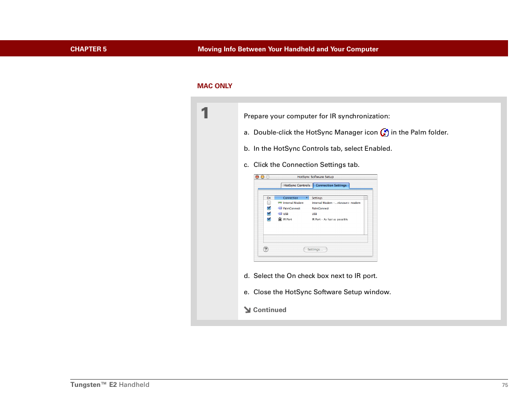Click the HotSync Manager icon in step a
This screenshot has width=532, height=412.
(x=384, y=132)
